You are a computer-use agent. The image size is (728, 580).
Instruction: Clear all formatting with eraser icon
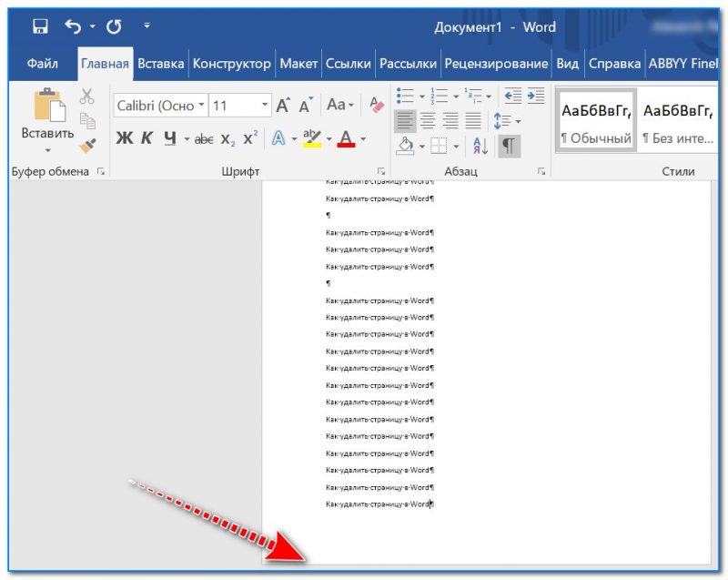[x=377, y=105]
